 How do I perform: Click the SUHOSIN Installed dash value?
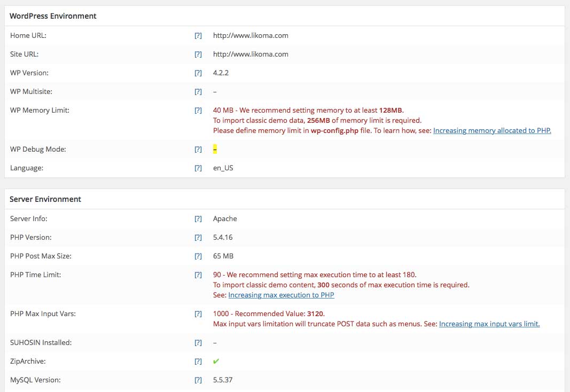(x=215, y=342)
